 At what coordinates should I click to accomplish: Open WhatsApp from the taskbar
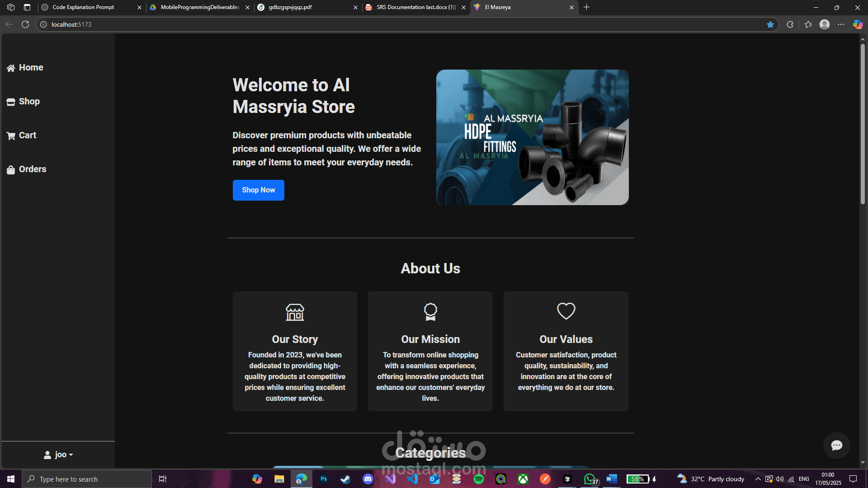pyautogui.click(x=590, y=479)
